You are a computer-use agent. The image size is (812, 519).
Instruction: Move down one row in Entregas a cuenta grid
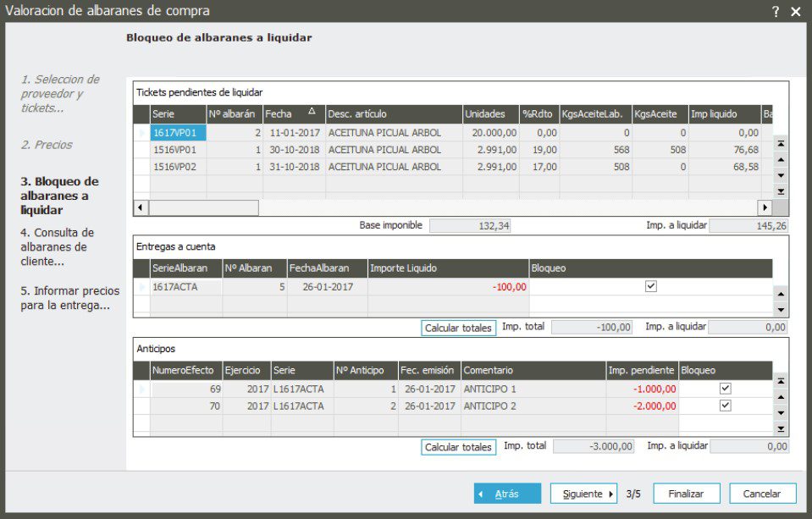coord(781,309)
